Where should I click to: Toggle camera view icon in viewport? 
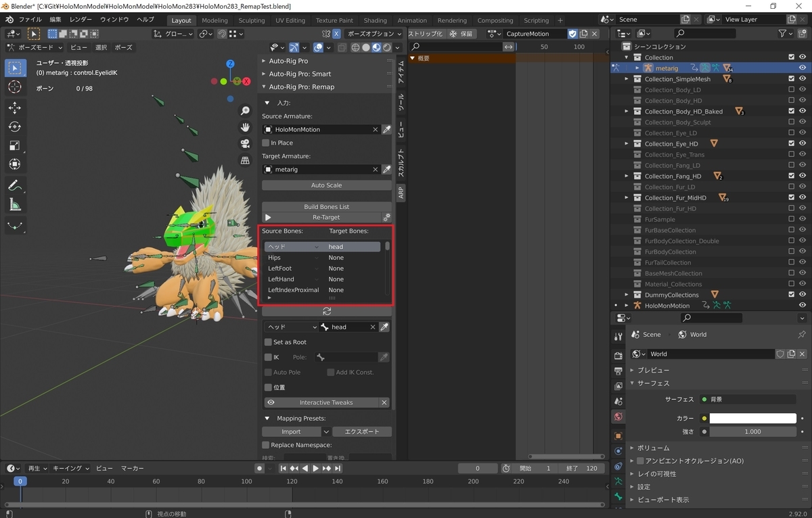[246, 143]
